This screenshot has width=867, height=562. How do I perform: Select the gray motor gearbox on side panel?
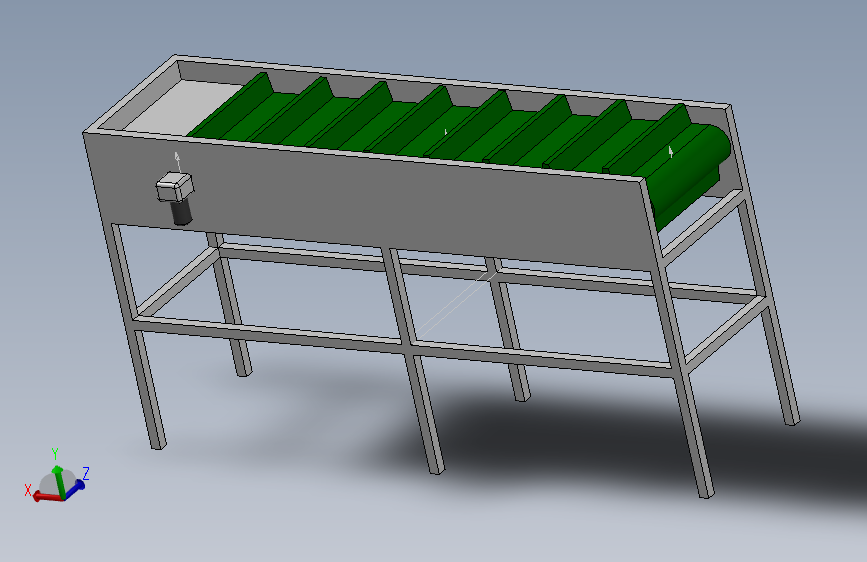(175, 187)
